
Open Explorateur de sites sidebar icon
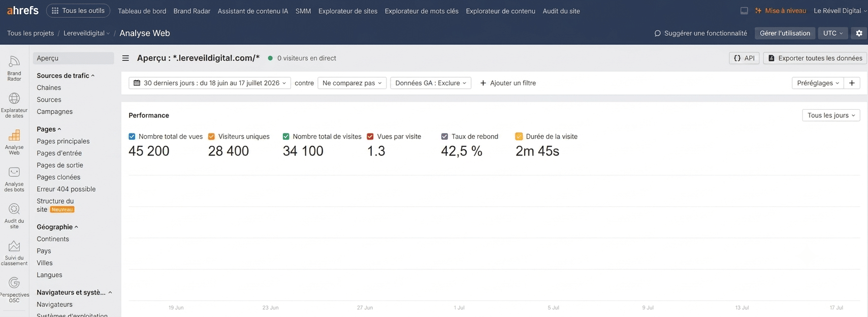pos(14,105)
